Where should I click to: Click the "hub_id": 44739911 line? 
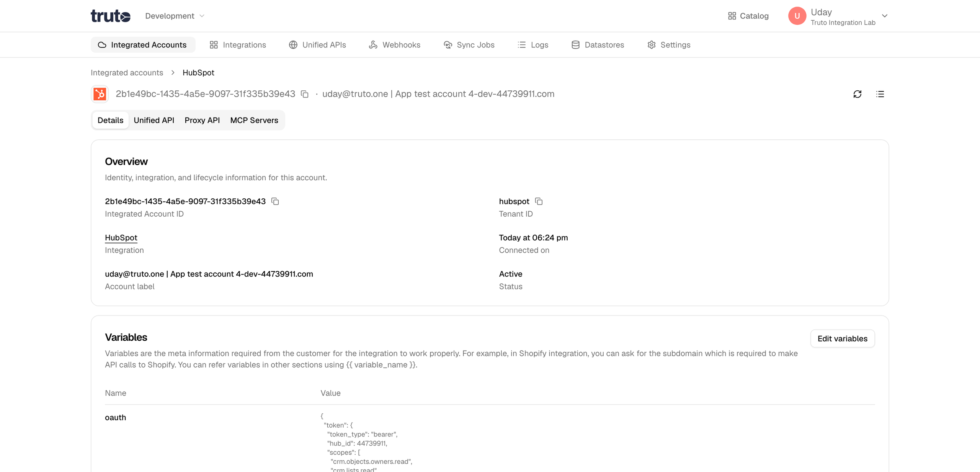(x=357, y=443)
